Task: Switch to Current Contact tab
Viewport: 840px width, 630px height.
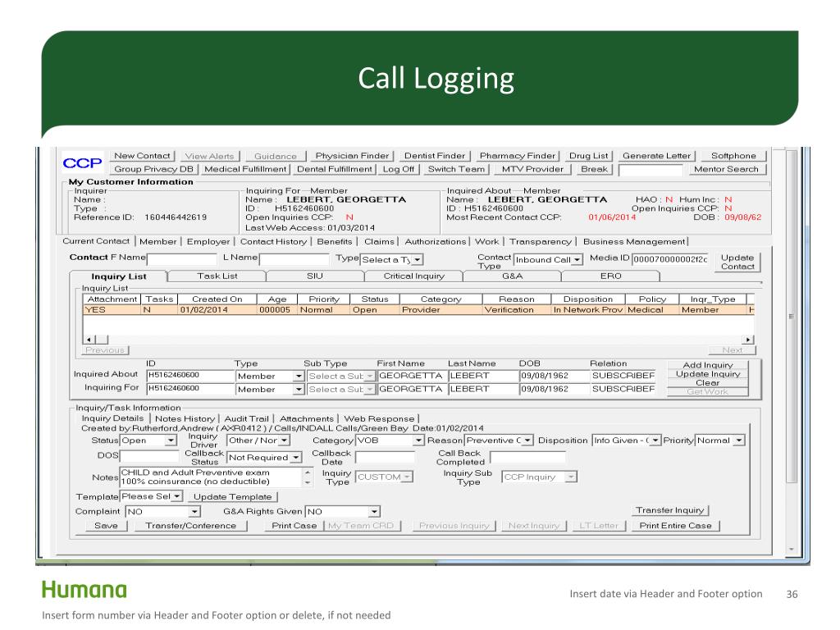Action: 96,242
